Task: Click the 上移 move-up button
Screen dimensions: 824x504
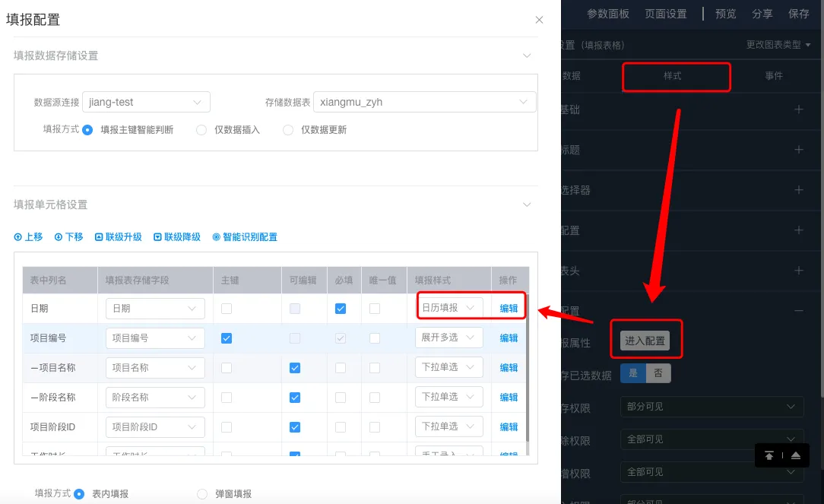Action: pos(28,237)
